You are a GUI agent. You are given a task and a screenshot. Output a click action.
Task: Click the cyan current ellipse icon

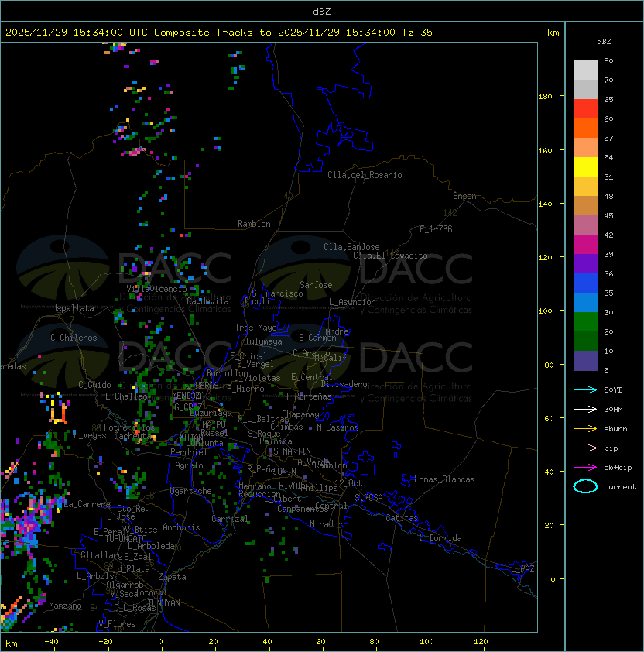[x=585, y=486]
